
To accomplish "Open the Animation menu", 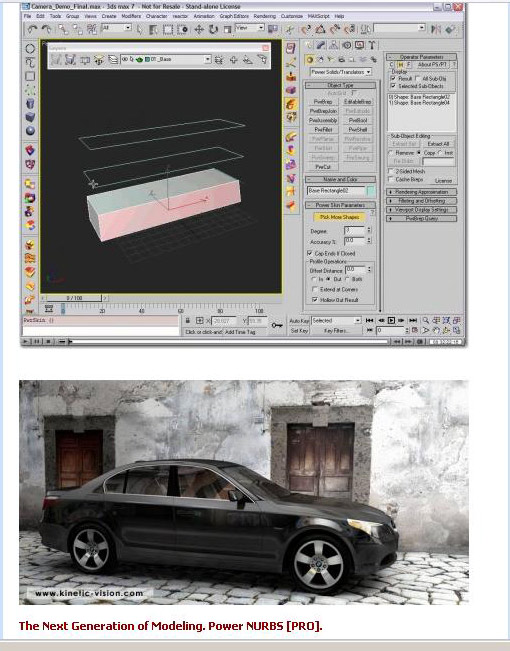I will coord(204,16).
